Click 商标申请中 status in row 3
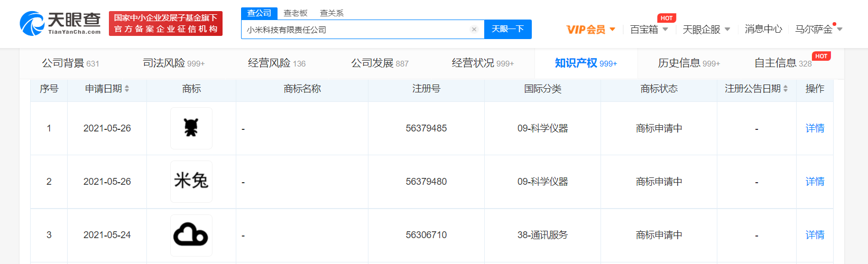This screenshot has height=264, width=868. pyautogui.click(x=659, y=235)
